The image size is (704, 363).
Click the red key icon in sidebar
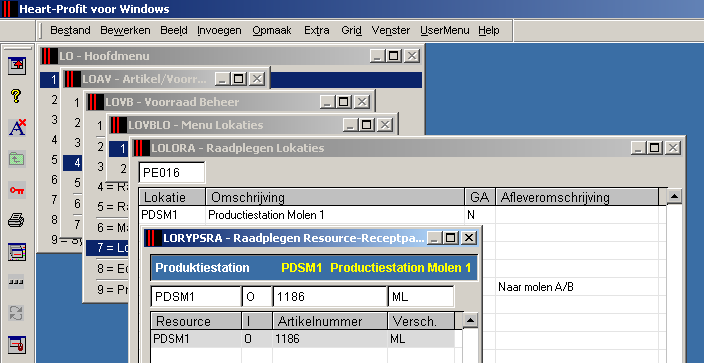17,190
